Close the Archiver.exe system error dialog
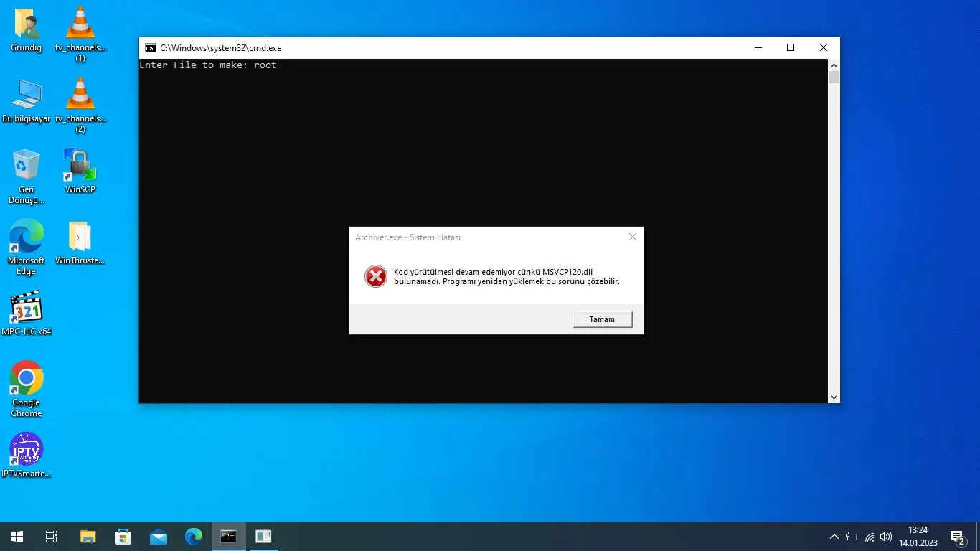 pos(632,237)
